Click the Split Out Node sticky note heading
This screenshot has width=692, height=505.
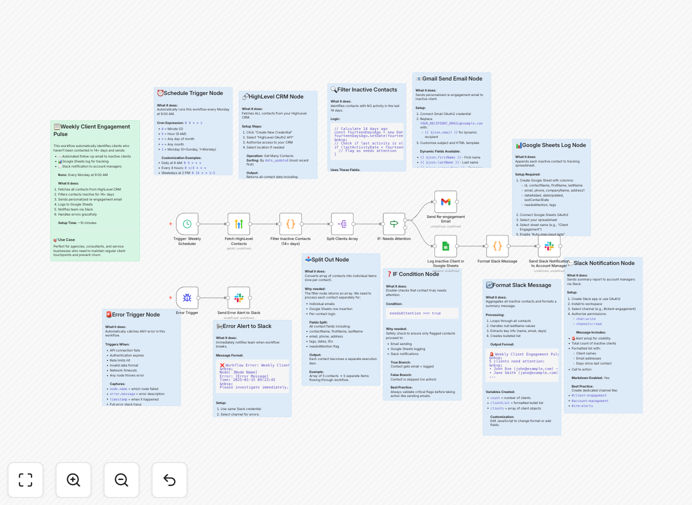click(x=327, y=260)
